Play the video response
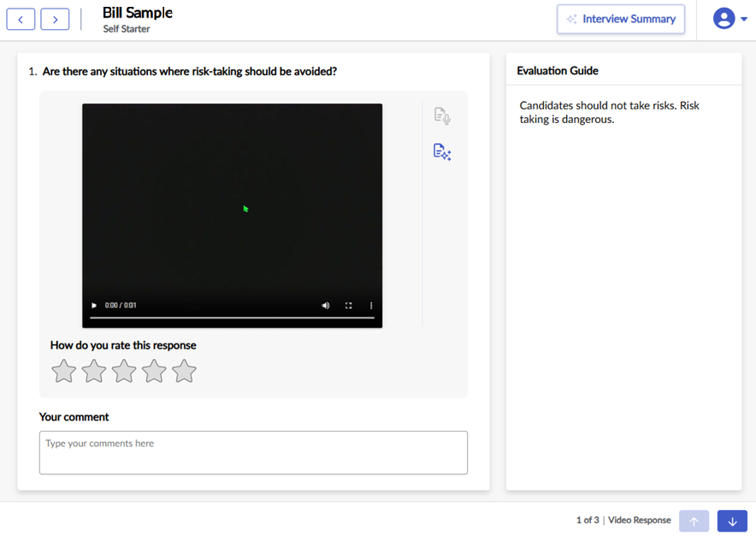756x541 pixels. pos(94,305)
